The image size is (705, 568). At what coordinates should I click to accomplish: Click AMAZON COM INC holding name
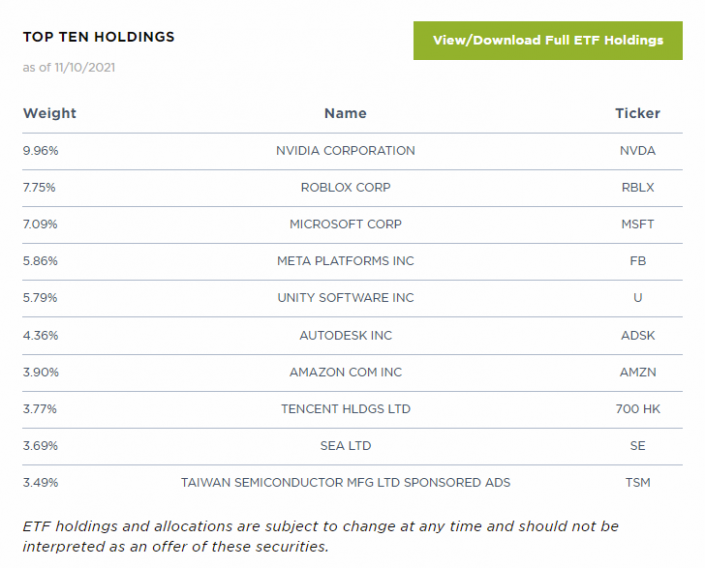(x=345, y=372)
